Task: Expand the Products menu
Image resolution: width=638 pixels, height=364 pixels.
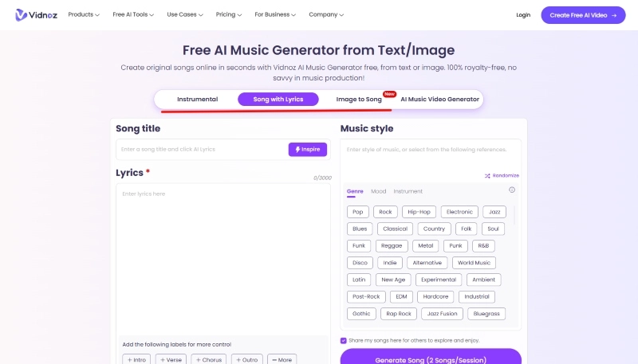Action: tap(84, 14)
